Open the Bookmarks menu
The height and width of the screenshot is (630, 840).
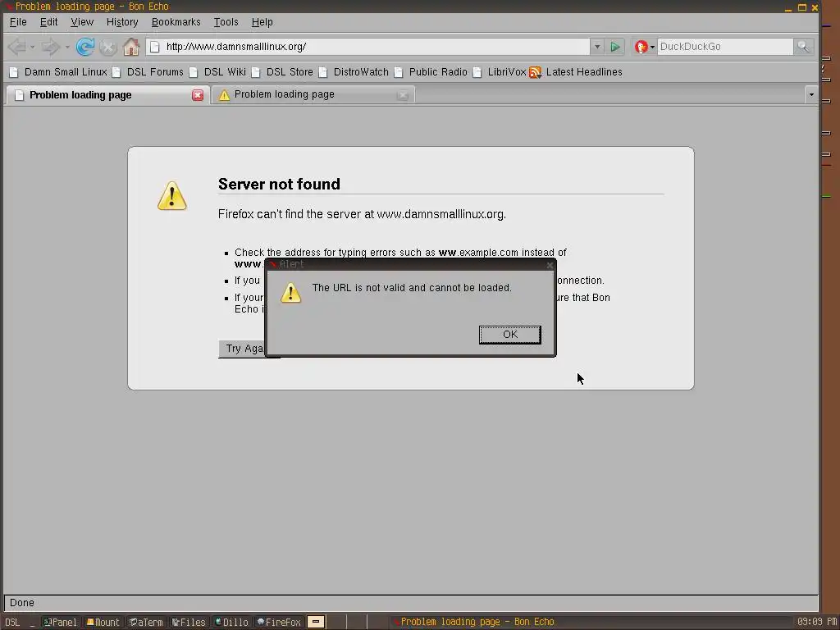pyautogui.click(x=176, y=22)
